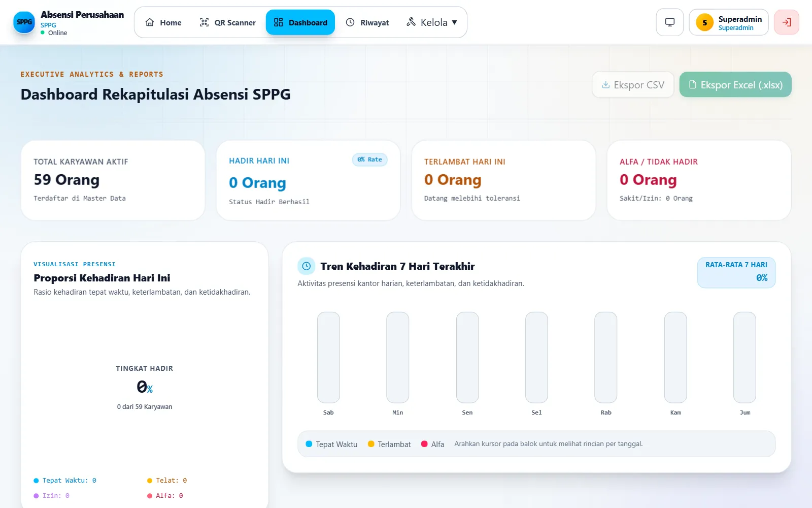812x508 pixels.
Task: Click the Telat: 0 legend entry
Action: click(167, 481)
